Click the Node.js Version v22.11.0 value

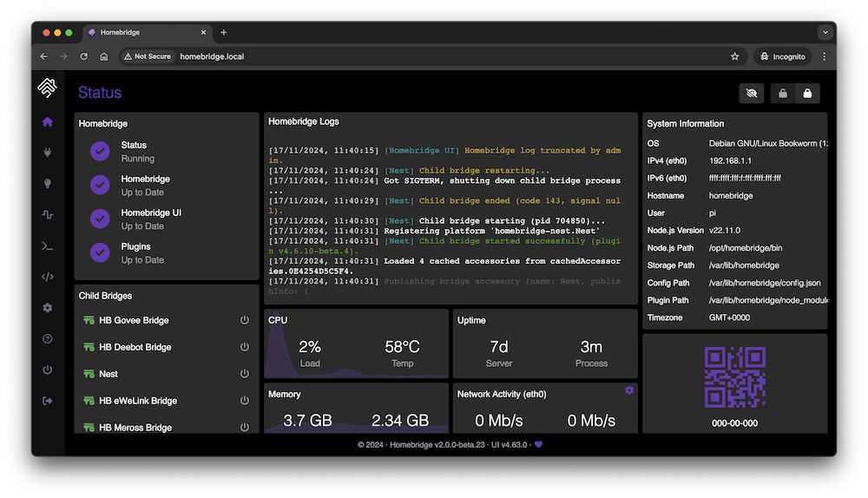724,231
